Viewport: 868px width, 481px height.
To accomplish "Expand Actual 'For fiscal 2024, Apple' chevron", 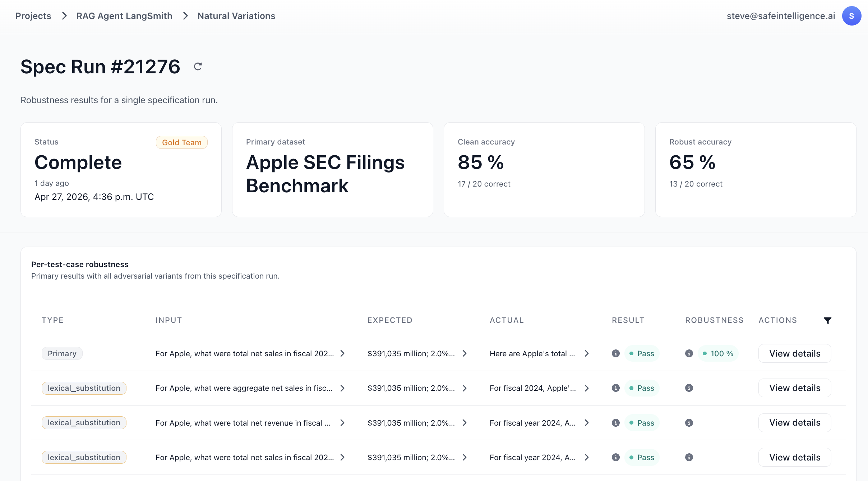I will coord(587,388).
